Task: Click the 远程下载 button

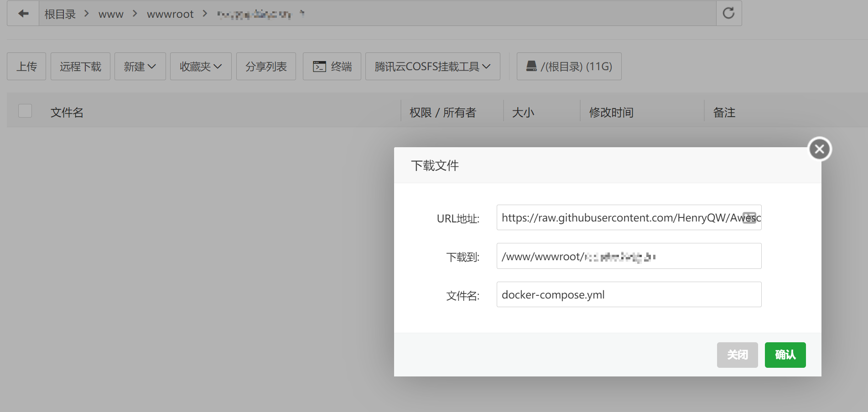Action: point(80,67)
